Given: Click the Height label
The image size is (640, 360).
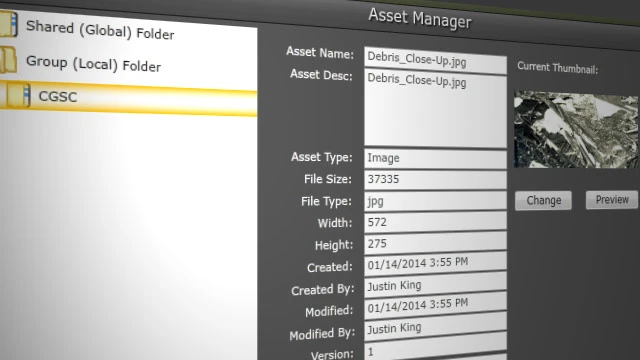Looking at the screenshot, I should [333, 246].
